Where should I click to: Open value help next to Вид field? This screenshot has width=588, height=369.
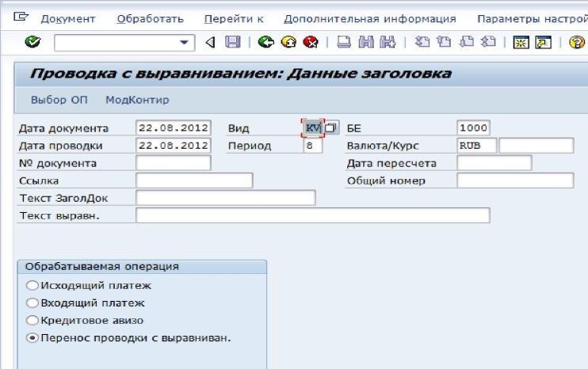tap(331, 127)
